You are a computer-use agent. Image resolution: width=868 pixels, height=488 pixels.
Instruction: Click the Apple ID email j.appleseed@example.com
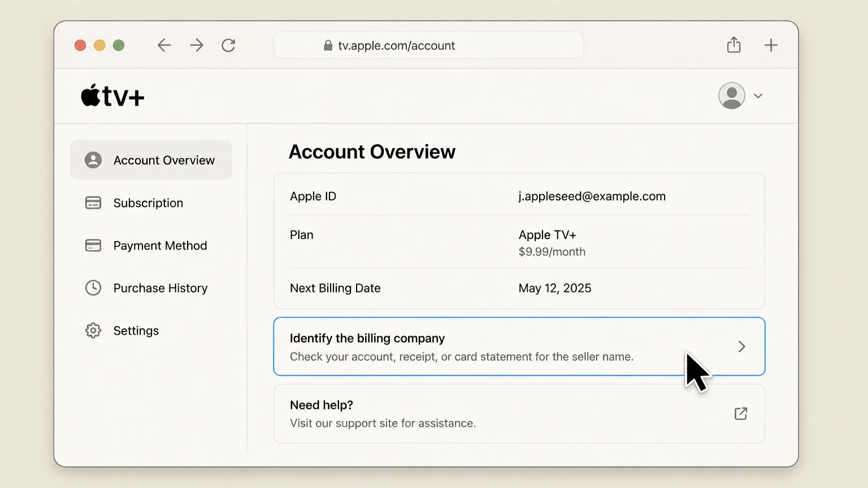[x=592, y=197]
